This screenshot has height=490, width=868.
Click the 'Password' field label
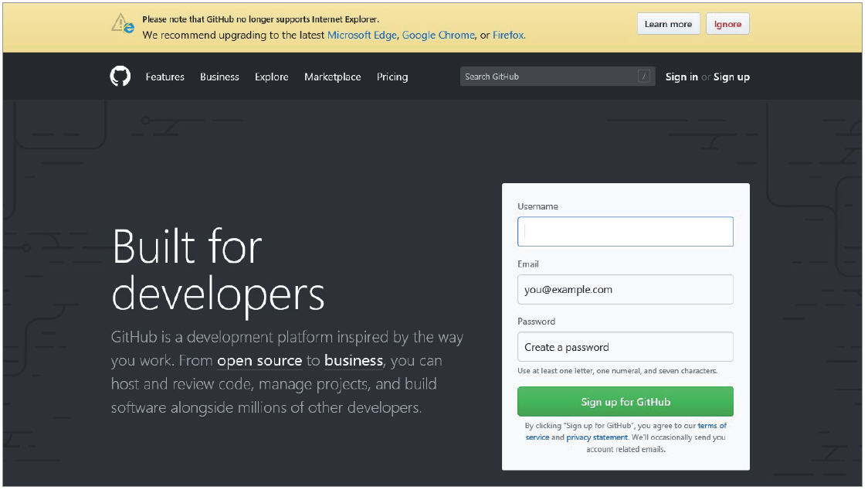pyautogui.click(x=537, y=322)
